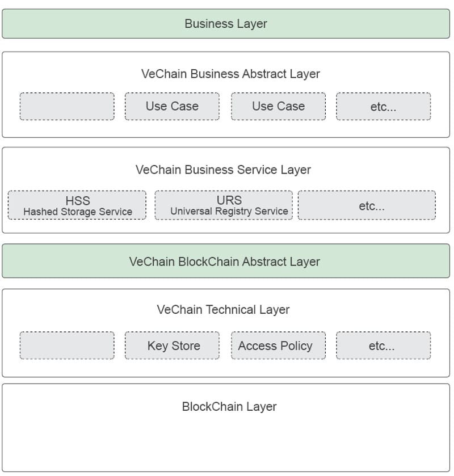Click the Universal Registry Service subtitle
The height and width of the screenshot is (476, 454).
point(229,211)
